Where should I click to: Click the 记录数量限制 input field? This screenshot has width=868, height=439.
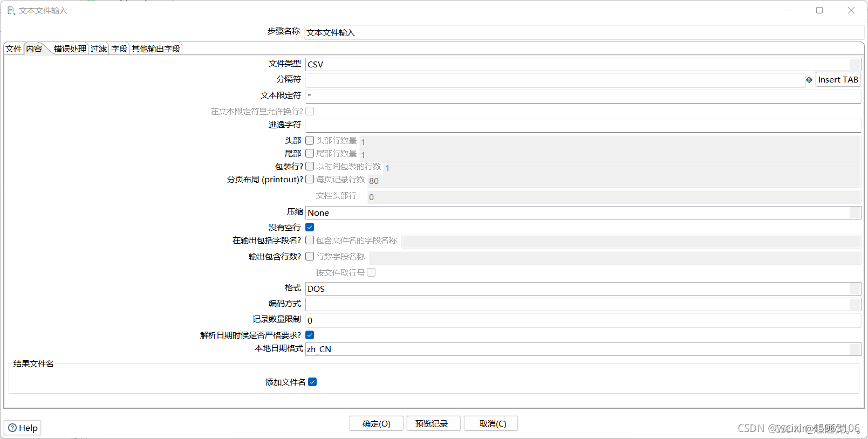pos(583,320)
